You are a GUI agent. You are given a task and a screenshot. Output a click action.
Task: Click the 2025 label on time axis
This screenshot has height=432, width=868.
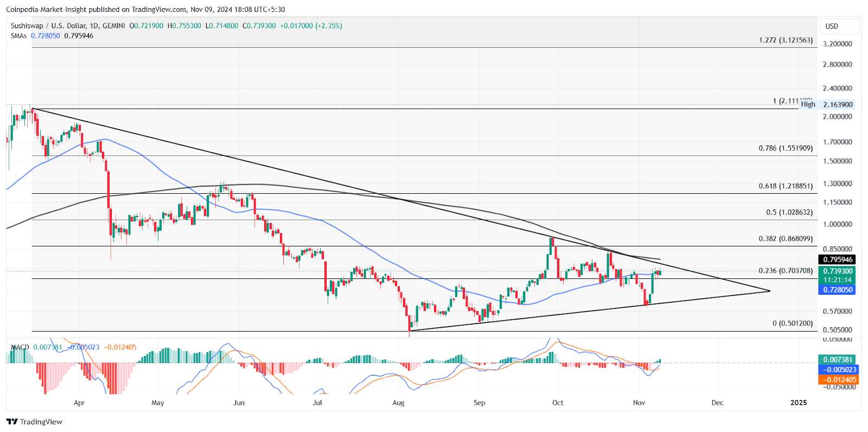[x=799, y=403]
